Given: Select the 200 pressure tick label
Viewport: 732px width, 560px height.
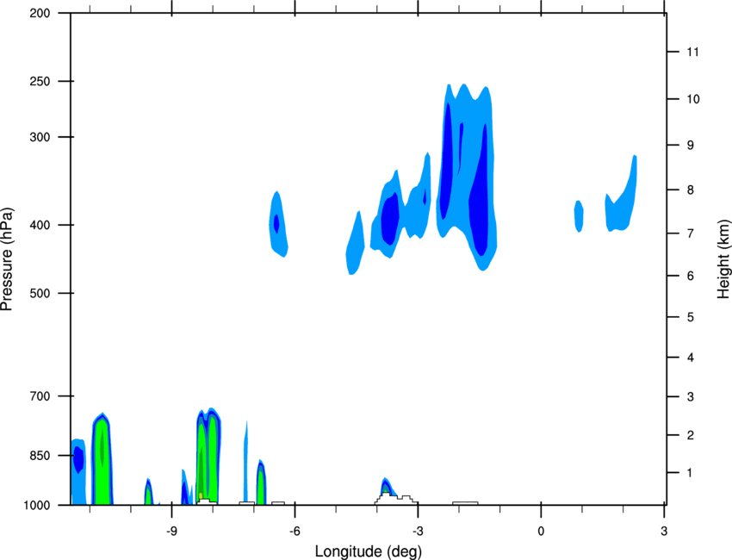Looking at the screenshot, I should coord(40,13).
